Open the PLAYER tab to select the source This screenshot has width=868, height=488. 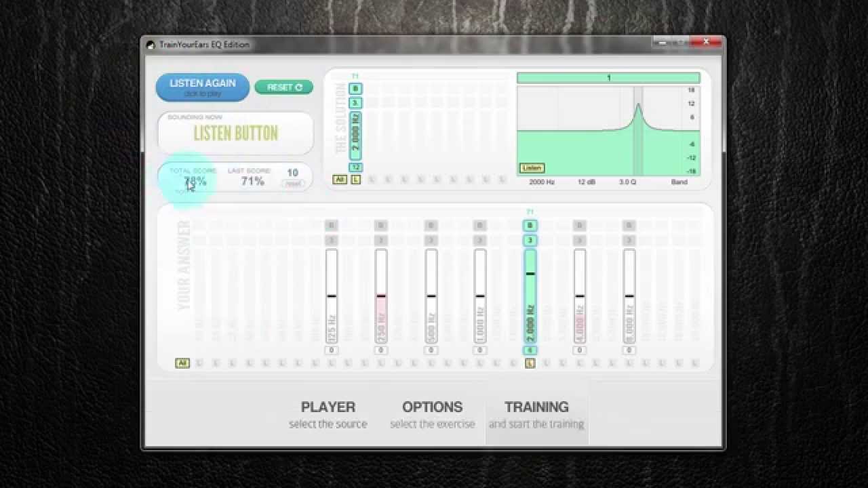pyautogui.click(x=328, y=414)
